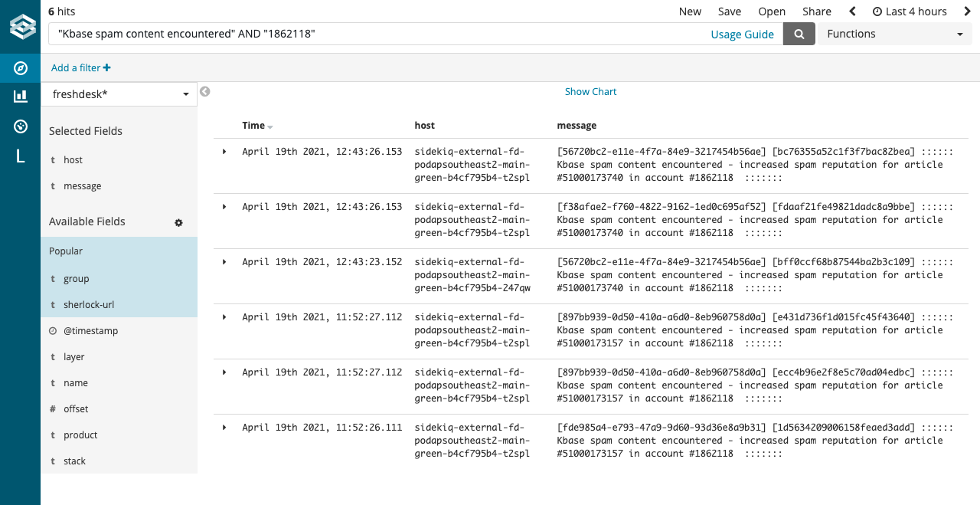The image size is (980, 505).
Task: Click the 6 hits count
Action: pyautogui.click(x=61, y=11)
